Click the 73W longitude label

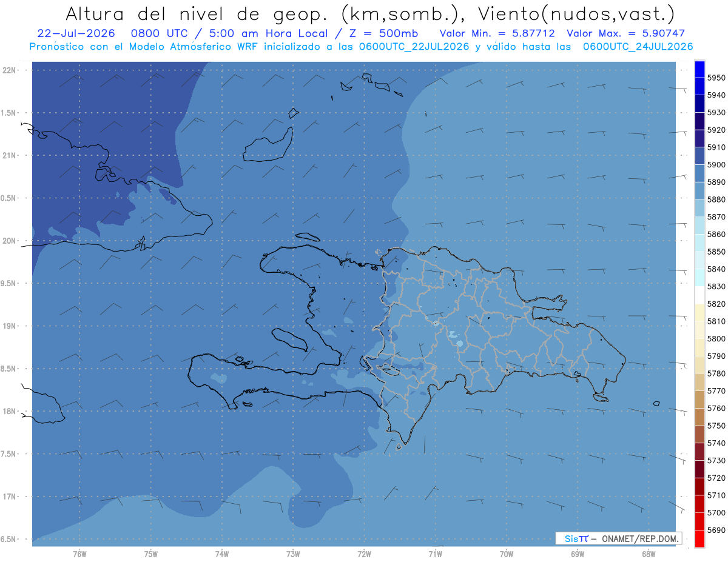293,554
